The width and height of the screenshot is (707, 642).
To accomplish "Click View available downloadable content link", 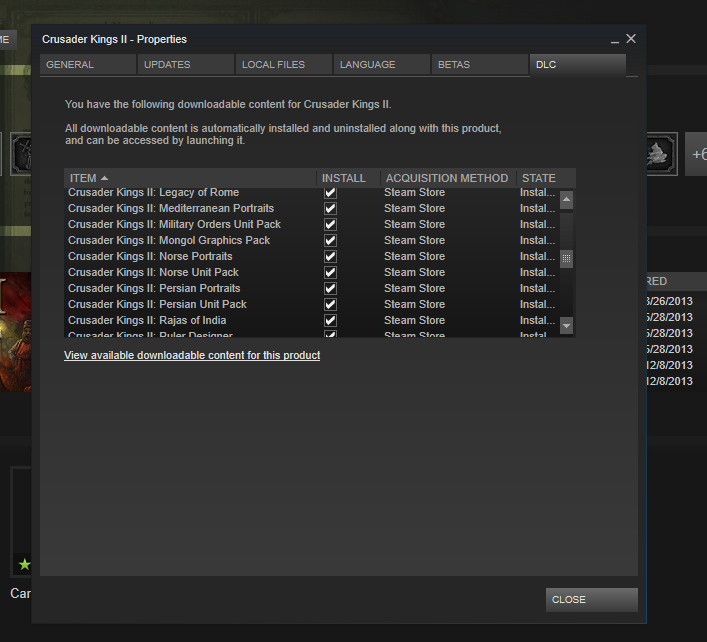I will [192, 355].
